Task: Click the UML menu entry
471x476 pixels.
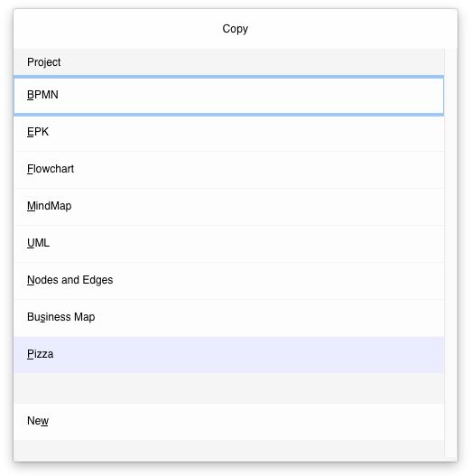Action: [x=228, y=244]
